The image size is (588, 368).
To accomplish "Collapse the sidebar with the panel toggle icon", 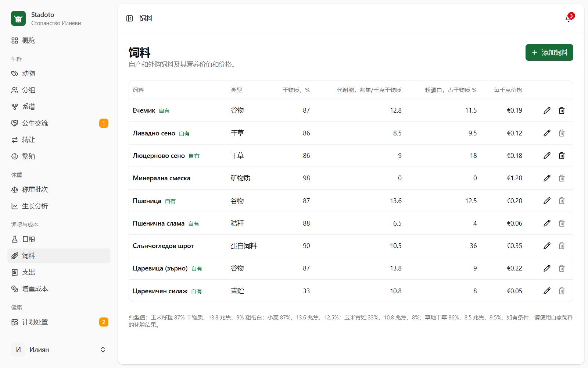I will click(x=129, y=18).
